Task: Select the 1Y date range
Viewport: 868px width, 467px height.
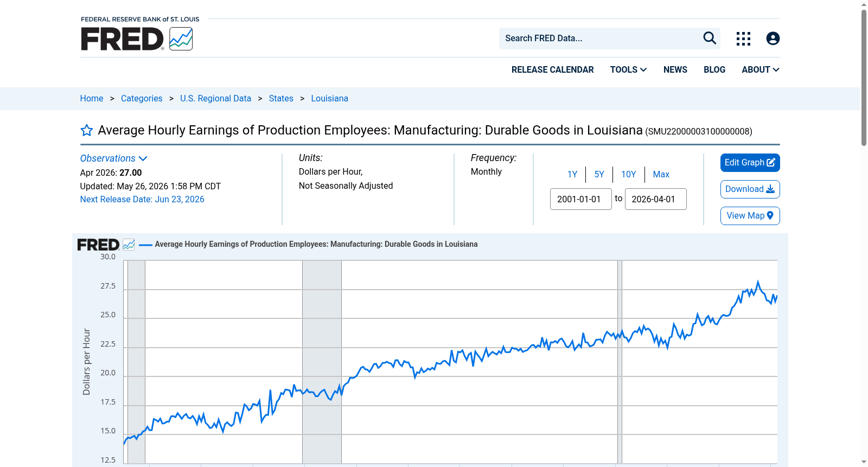Action: (x=572, y=174)
